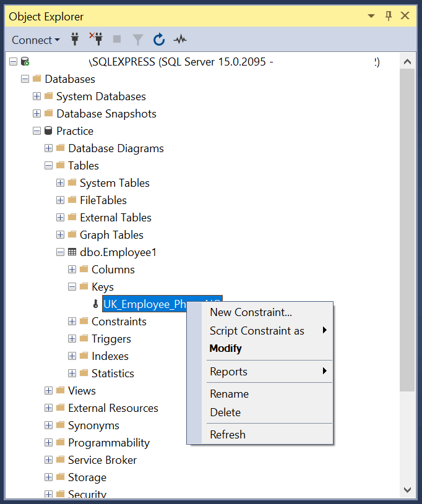The height and width of the screenshot is (504, 422).
Task: Click the Columns folder icon under dbo.Employee1
Action: pos(83,269)
